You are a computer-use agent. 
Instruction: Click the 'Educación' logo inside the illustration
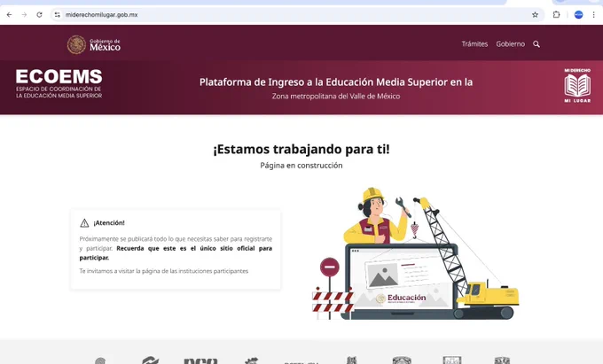coord(401,298)
